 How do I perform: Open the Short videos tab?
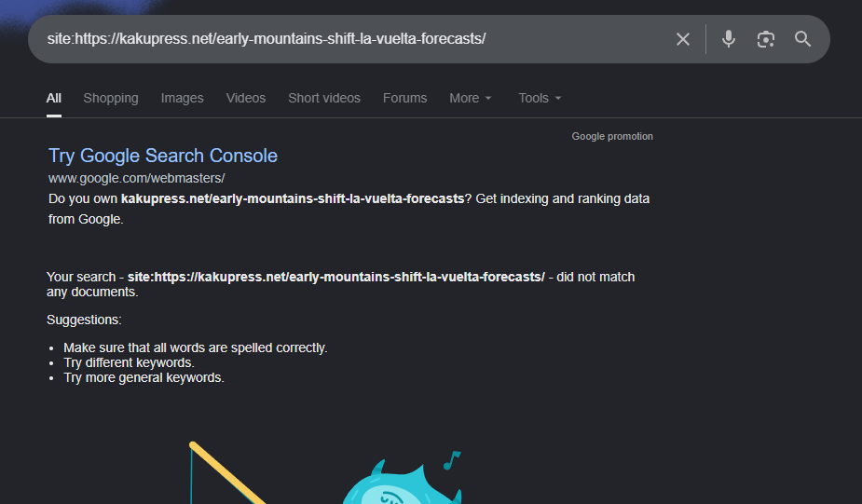[x=324, y=99]
